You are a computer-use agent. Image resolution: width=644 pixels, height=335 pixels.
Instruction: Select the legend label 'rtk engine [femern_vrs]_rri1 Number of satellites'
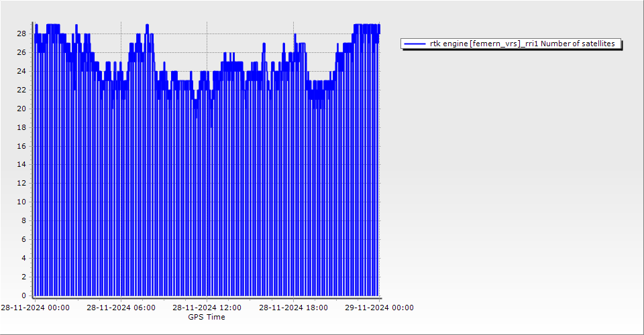coord(522,44)
